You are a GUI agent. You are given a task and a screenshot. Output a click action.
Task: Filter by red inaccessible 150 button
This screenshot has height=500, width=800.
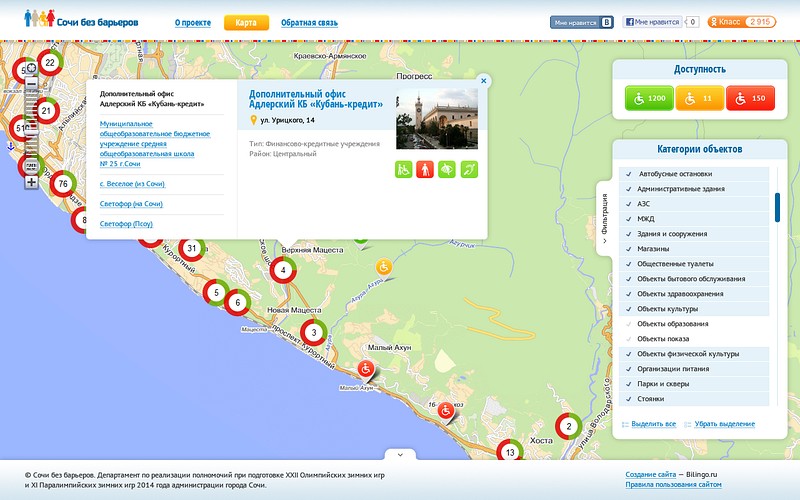tap(750, 98)
